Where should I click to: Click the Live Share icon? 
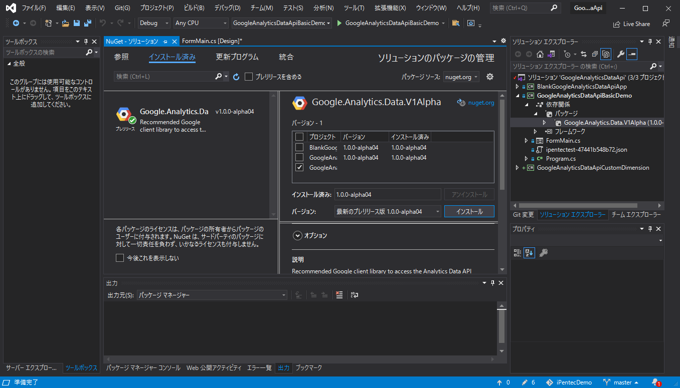click(616, 24)
